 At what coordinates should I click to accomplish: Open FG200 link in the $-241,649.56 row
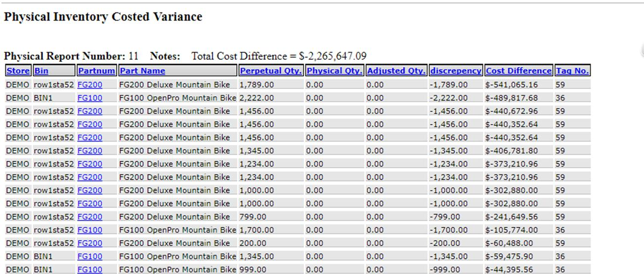point(89,217)
